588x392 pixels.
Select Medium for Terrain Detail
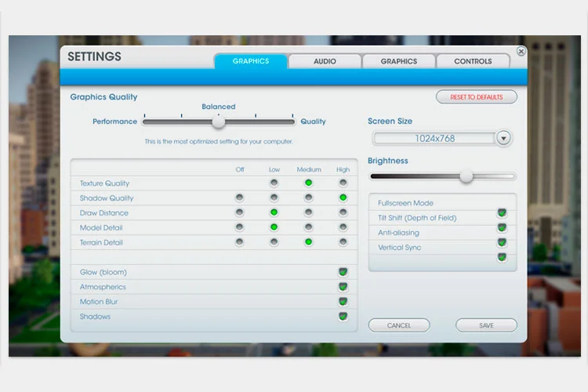point(308,242)
